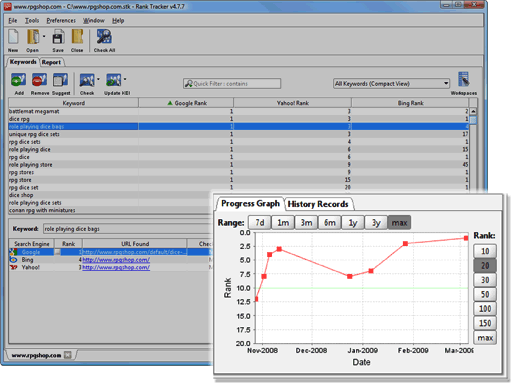
Task: Close the www.rpgshop.com project tab
Action: [x=68, y=355]
